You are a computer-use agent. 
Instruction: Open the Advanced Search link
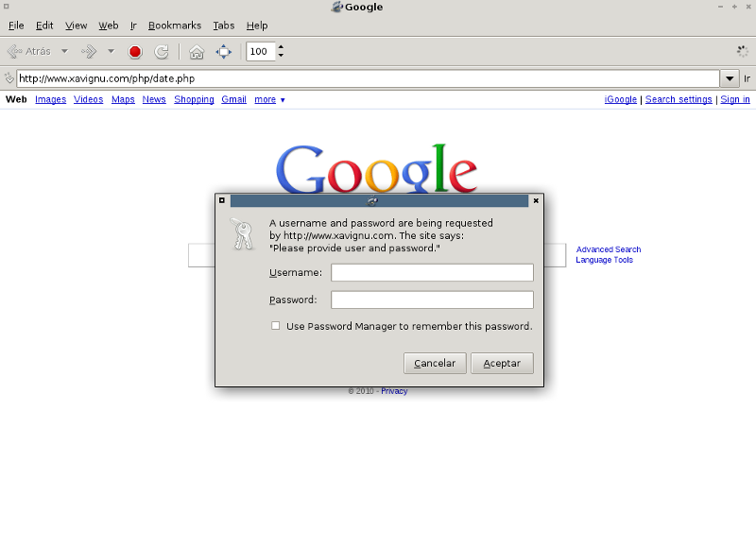(609, 249)
